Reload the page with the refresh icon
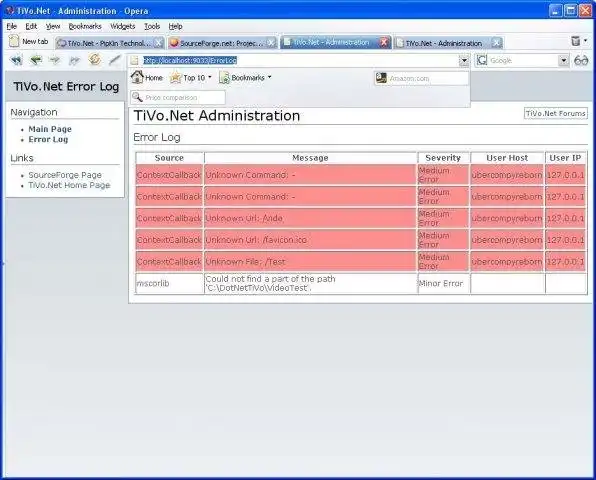Screen dimensions: 596x480 (94, 60)
